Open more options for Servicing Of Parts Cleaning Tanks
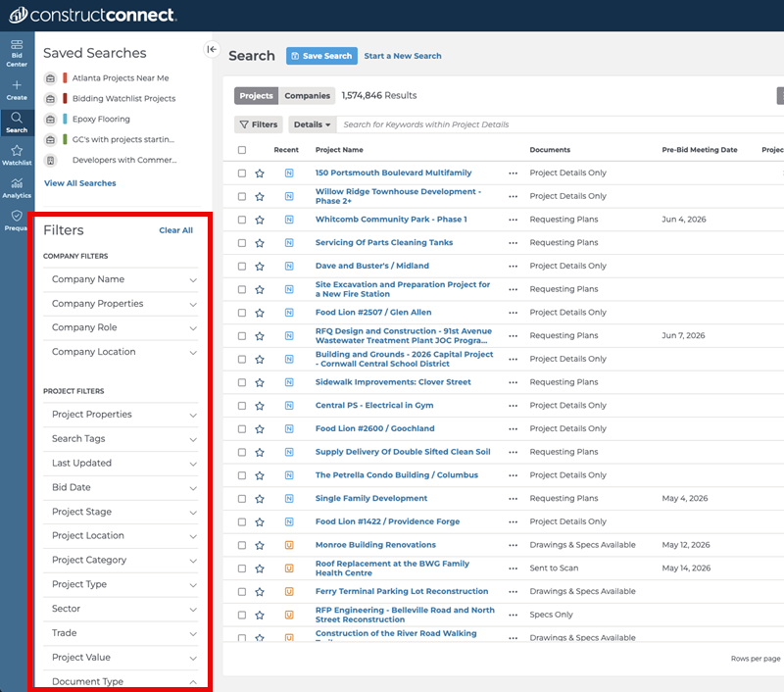 (x=513, y=243)
